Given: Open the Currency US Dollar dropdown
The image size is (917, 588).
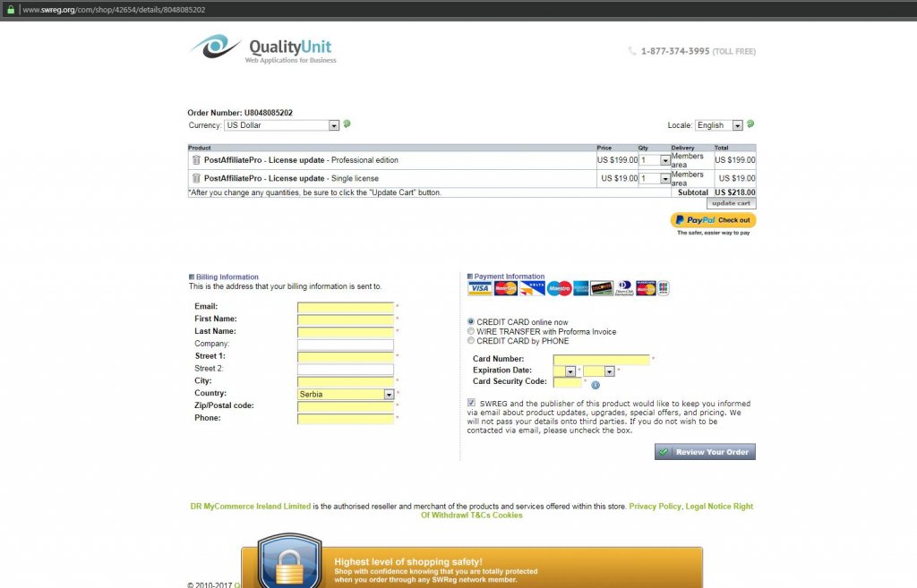Looking at the screenshot, I should pos(281,125).
